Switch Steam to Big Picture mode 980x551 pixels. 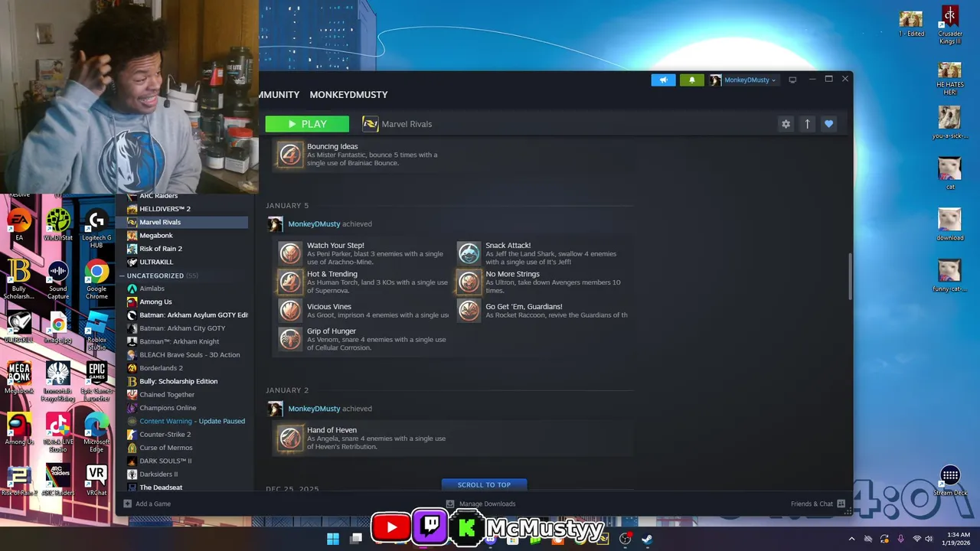(x=792, y=80)
